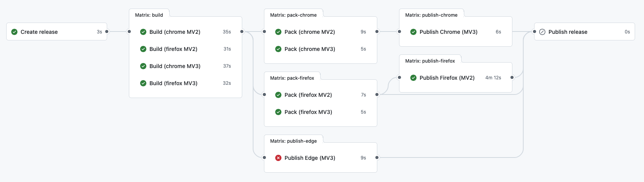Click the output connector dot of Matrix: publish-edge
This screenshot has height=182, width=644.
point(377,157)
